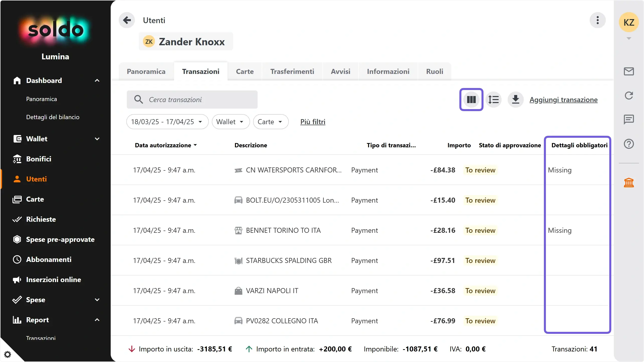Open Spese pre-approvate in the sidebar
644x362 pixels.
click(60, 239)
